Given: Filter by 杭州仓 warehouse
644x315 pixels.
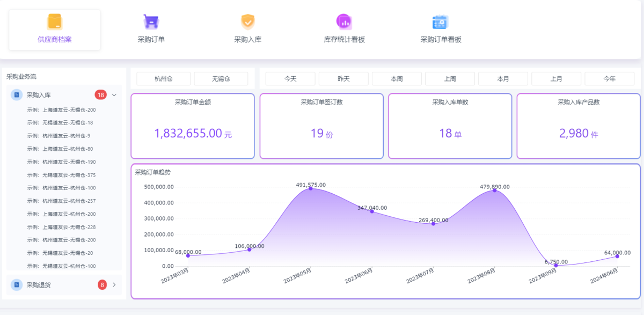Looking at the screenshot, I should 164,79.
